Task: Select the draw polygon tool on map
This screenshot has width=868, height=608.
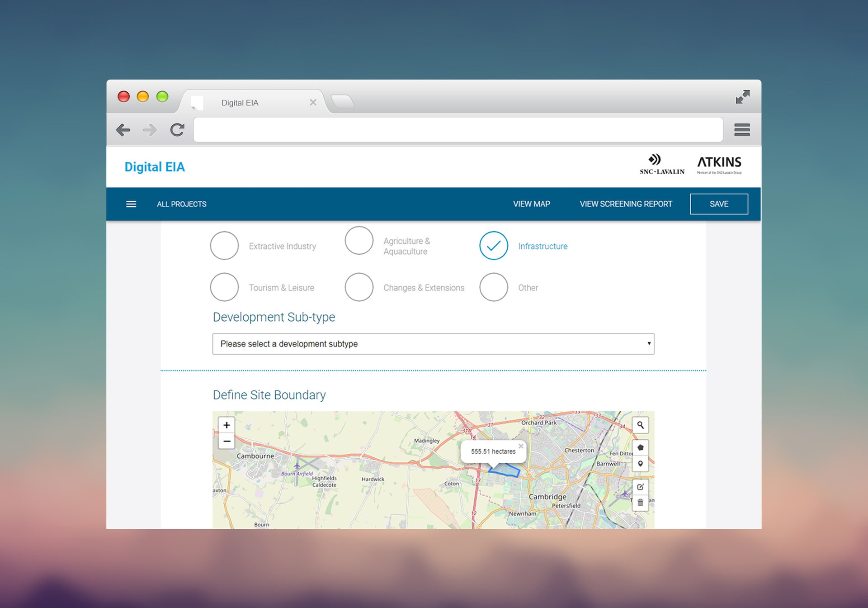Action: (640, 447)
